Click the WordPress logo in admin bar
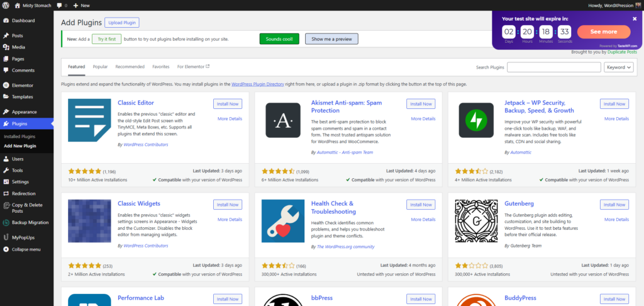644x306 pixels. point(6,5)
